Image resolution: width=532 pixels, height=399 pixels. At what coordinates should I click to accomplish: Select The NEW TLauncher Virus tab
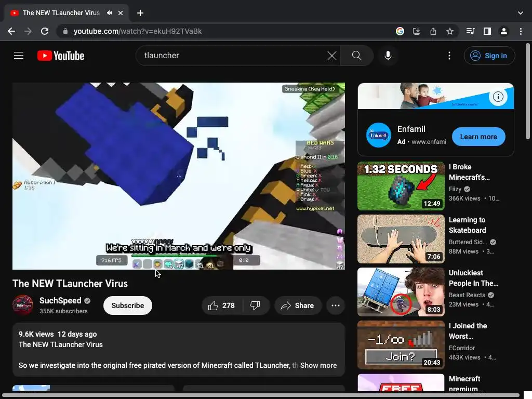pyautogui.click(x=66, y=13)
